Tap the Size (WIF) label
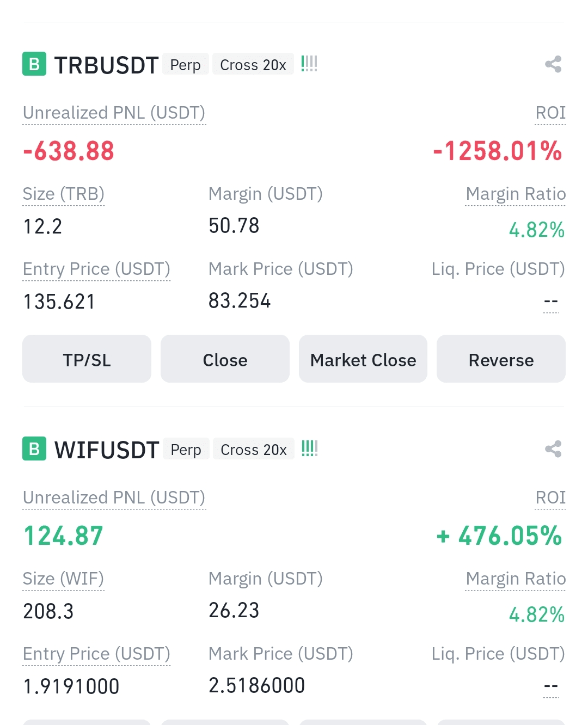Viewport: 588px width, 725px height. tap(63, 579)
